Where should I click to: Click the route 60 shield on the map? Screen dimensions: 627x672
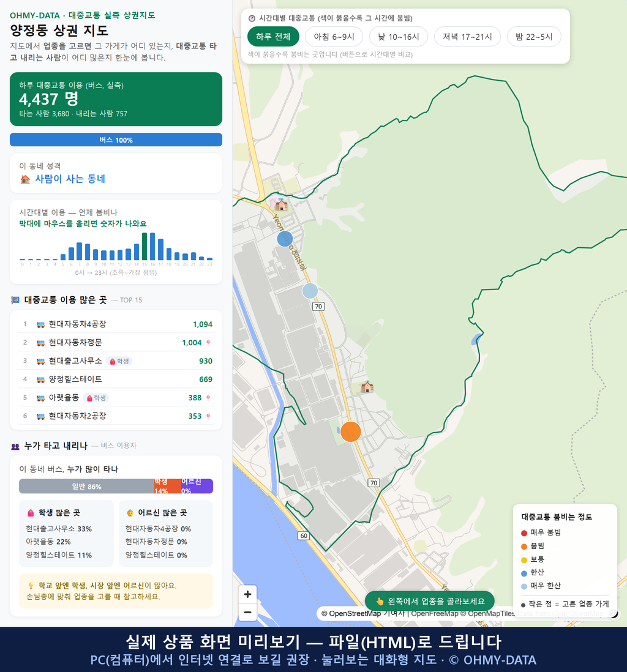point(304,536)
